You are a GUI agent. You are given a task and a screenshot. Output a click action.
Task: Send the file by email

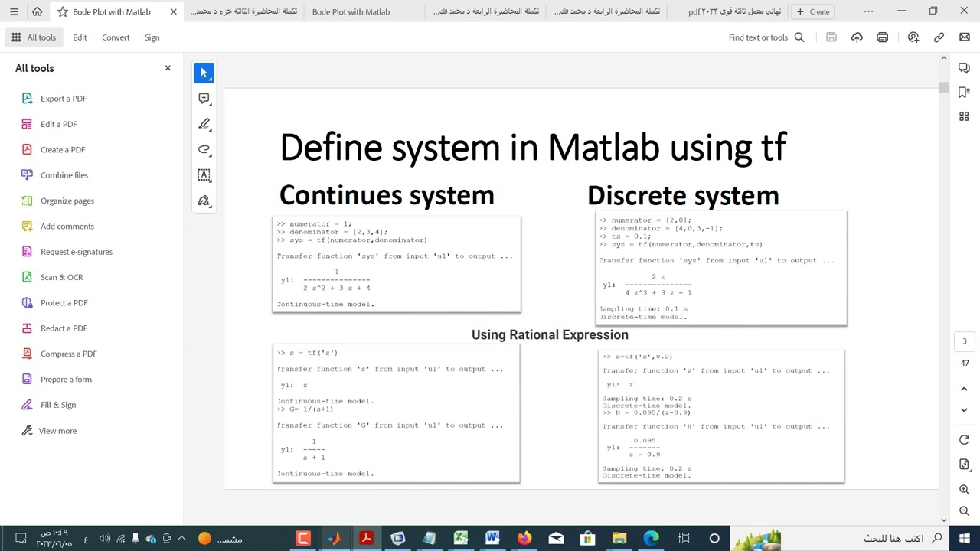point(964,37)
